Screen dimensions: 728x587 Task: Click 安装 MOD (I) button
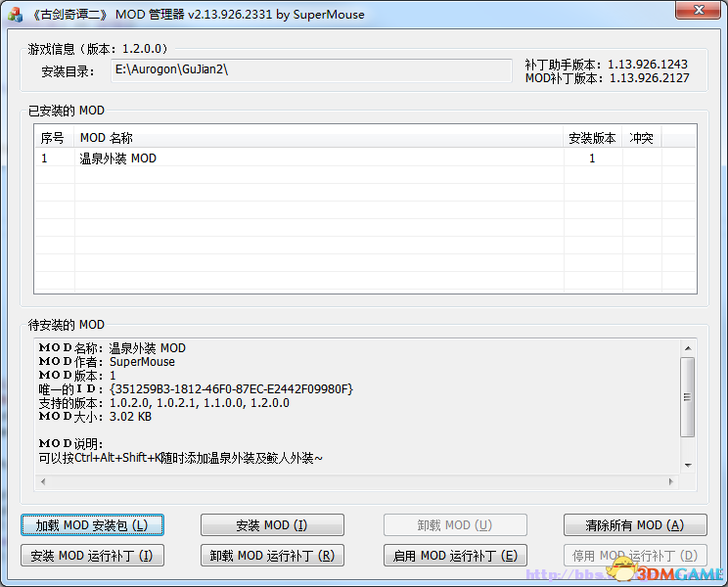point(272,524)
